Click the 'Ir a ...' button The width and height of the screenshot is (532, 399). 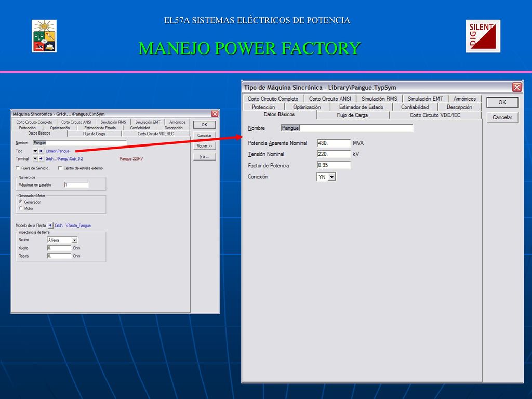pyautogui.click(x=205, y=157)
